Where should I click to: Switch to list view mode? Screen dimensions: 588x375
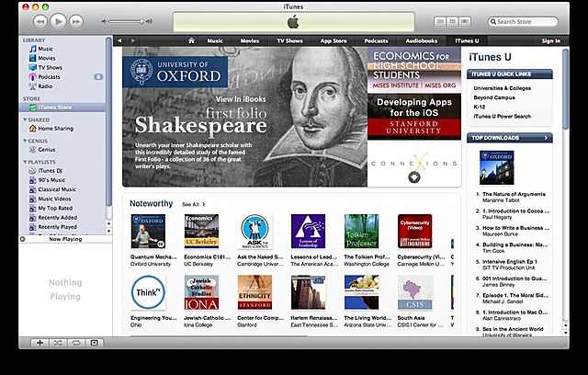440,21
